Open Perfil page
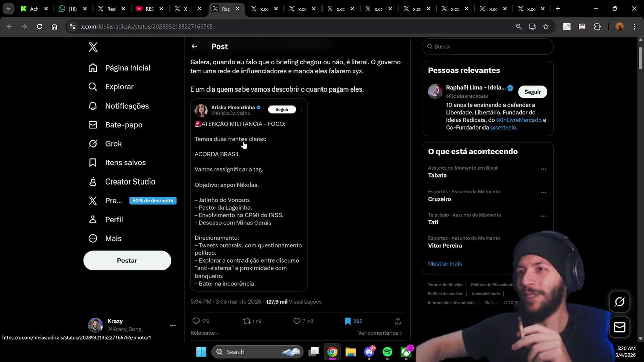 coord(105,220)
